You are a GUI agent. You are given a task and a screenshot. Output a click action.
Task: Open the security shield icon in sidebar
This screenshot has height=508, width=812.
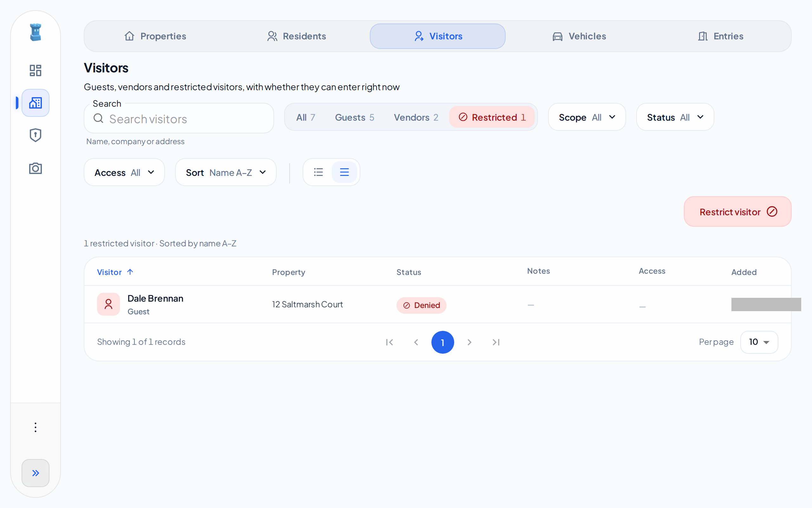[35, 135]
